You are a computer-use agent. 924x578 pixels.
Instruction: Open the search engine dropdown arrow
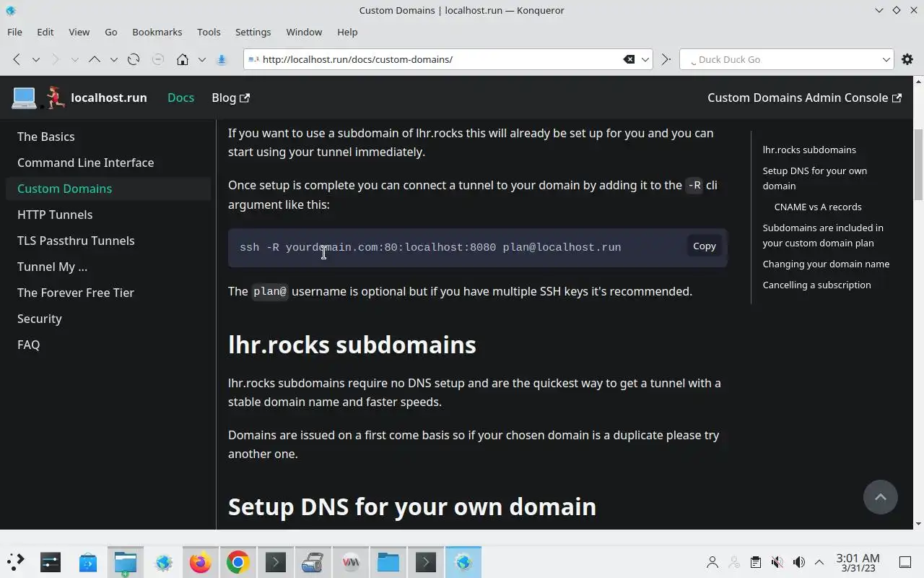click(886, 59)
